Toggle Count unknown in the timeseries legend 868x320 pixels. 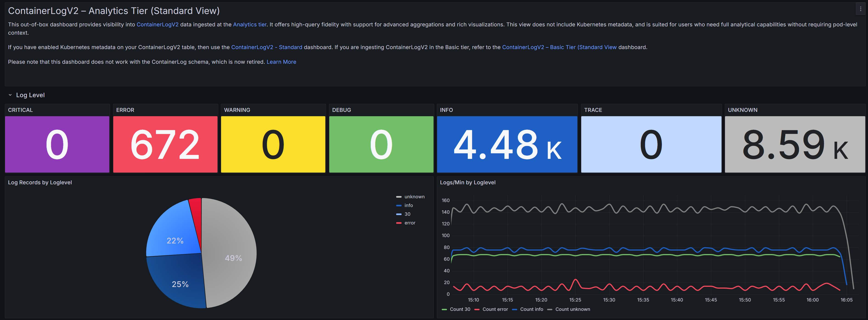coord(572,309)
